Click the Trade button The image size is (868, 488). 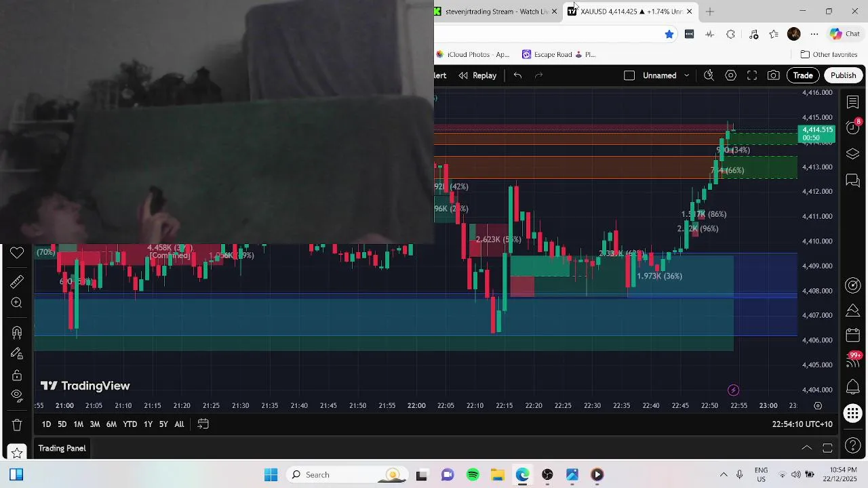(x=803, y=75)
